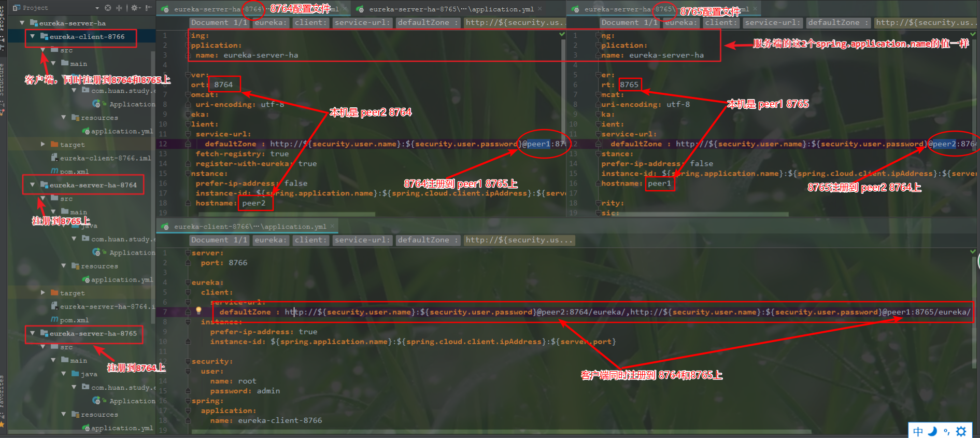Click the green inspection checkmark in the 8764 editor
The image size is (980, 438).
[x=562, y=34]
